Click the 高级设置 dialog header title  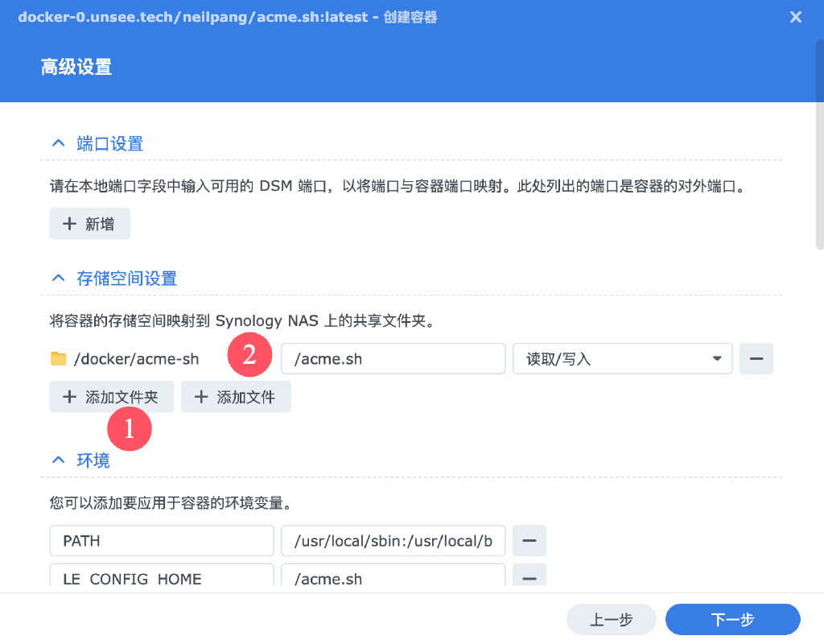pyautogui.click(x=76, y=67)
